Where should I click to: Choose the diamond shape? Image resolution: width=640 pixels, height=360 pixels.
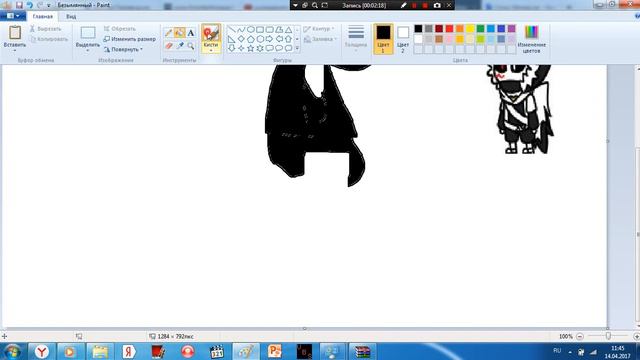pos(241,39)
